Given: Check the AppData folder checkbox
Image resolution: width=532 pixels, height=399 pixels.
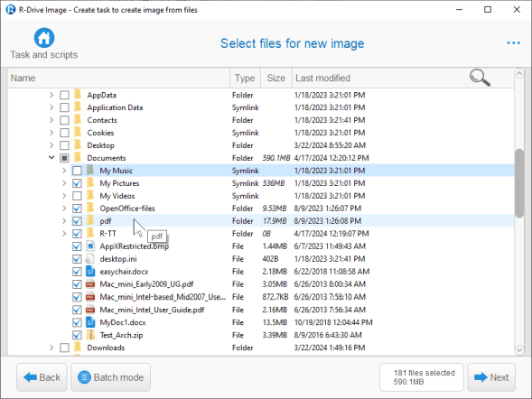Looking at the screenshot, I should pos(64,95).
